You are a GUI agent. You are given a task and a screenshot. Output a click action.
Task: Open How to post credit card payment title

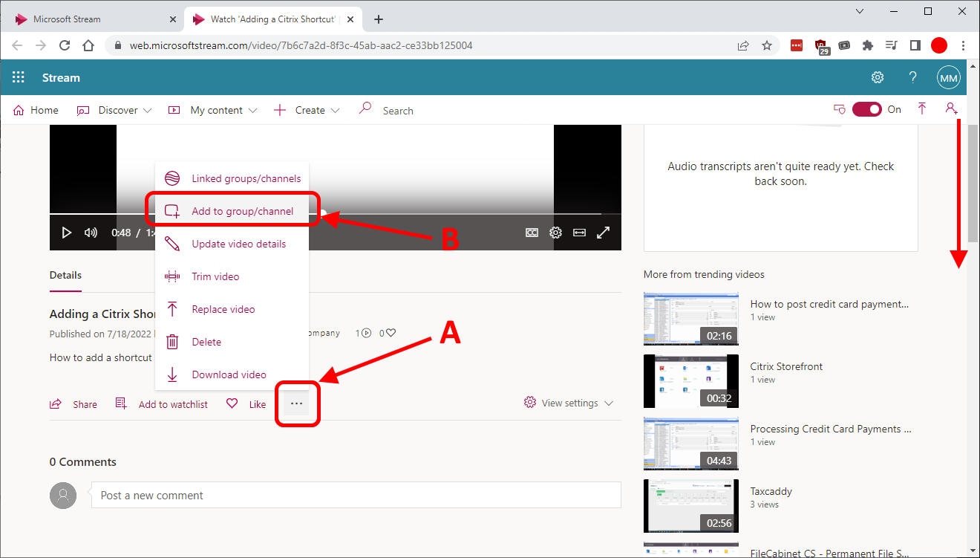pyautogui.click(x=829, y=304)
